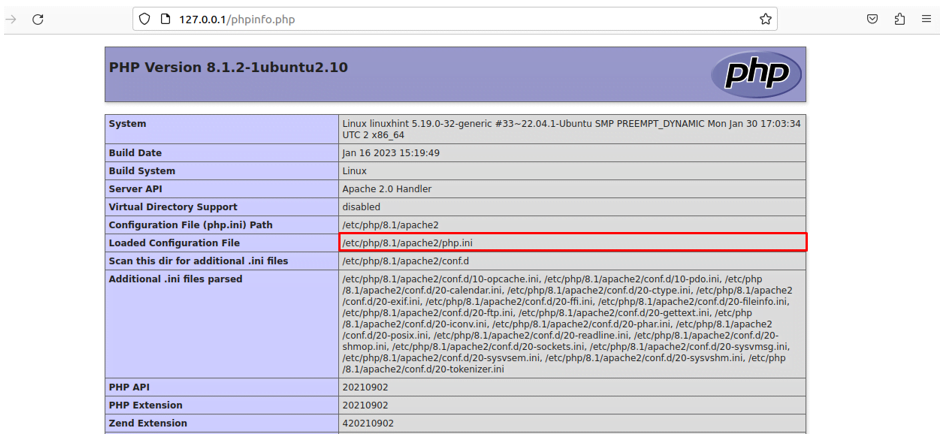Select the /etc/php/8.1/apache2/conf.d value
Screen dimensions: 941x443
tap(408, 261)
